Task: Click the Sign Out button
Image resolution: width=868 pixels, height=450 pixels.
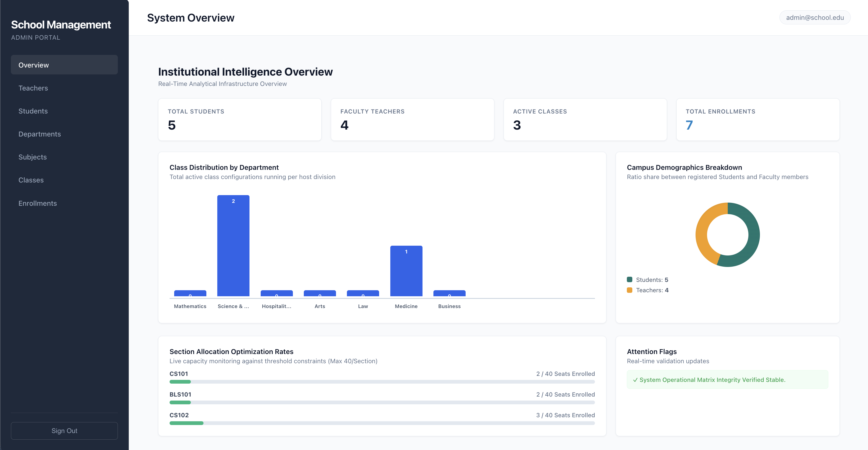Action: click(64, 431)
